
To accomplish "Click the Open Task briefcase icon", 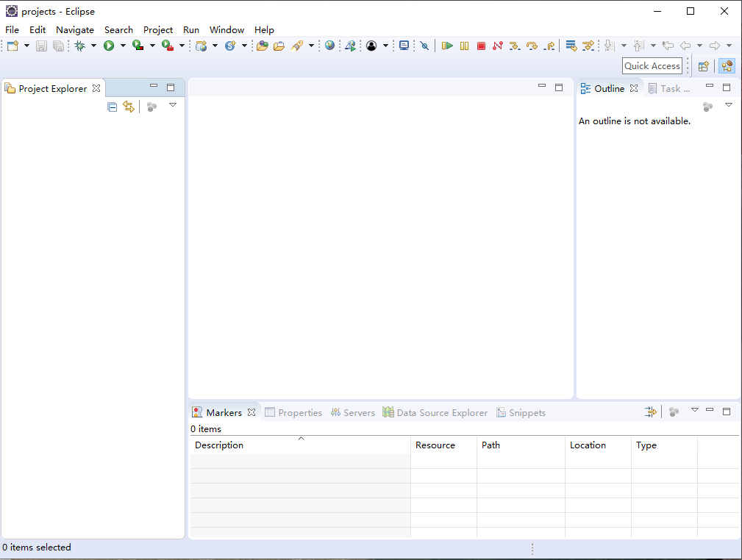I will 279,46.
